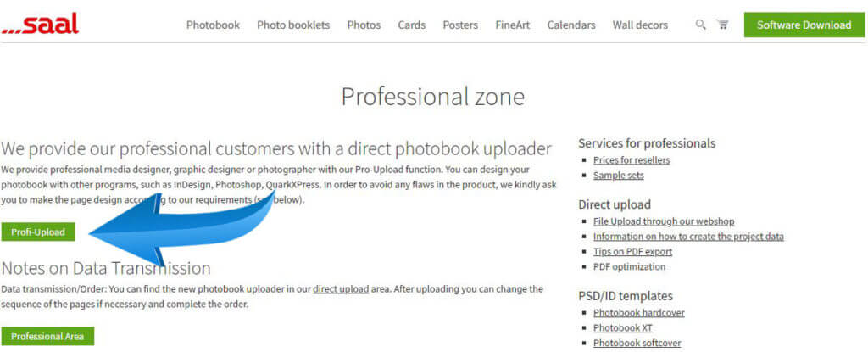Screen dimensions: 868x352
Task: Select Photos in the navigation bar
Action: (x=364, y=25)
